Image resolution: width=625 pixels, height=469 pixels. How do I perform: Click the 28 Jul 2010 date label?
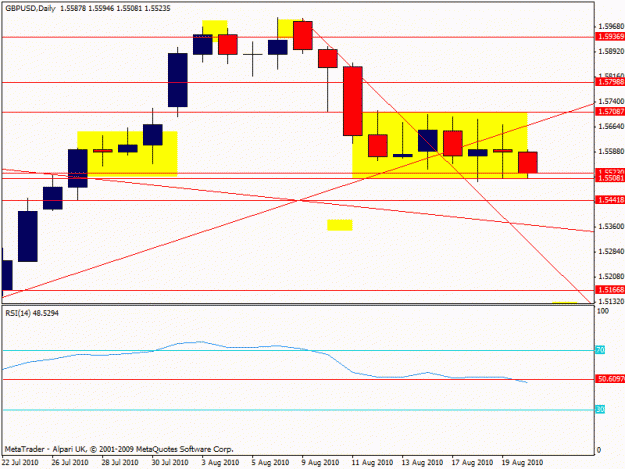coord(120,462)
